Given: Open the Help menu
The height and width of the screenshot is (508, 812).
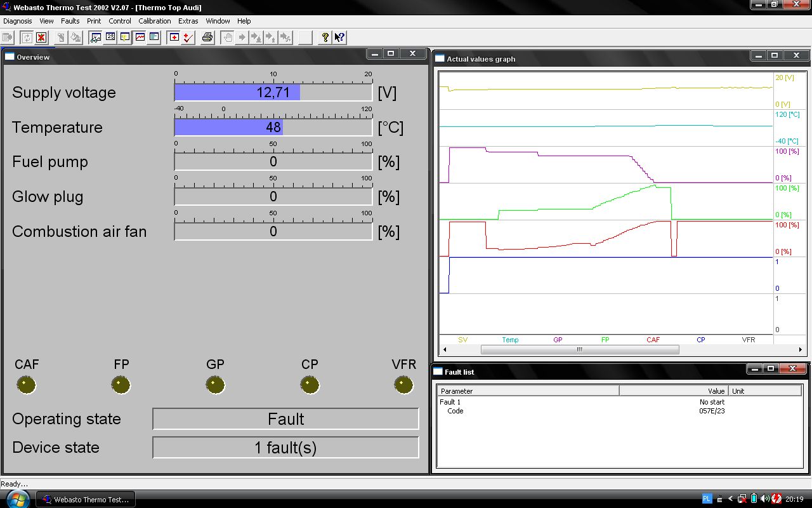Looking at the screenshot, I should click(x=244, y=21).
